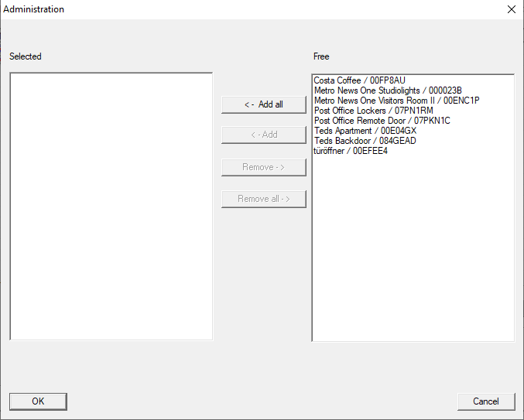Screen dimensions: 524x420
Task: Click the '<- Add all' button
Action: click(x=263, y=104)
